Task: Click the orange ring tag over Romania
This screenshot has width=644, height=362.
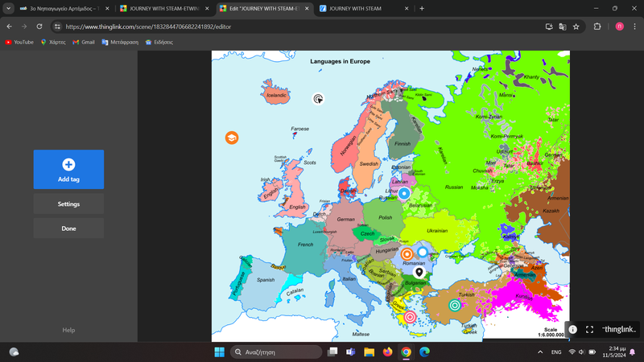Action: click(407, 254)
